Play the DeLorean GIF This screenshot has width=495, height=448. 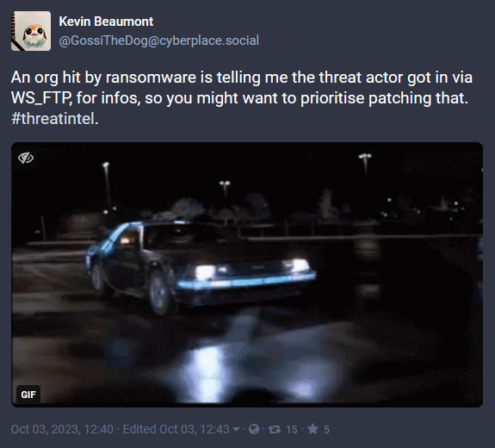pos(247,275)
